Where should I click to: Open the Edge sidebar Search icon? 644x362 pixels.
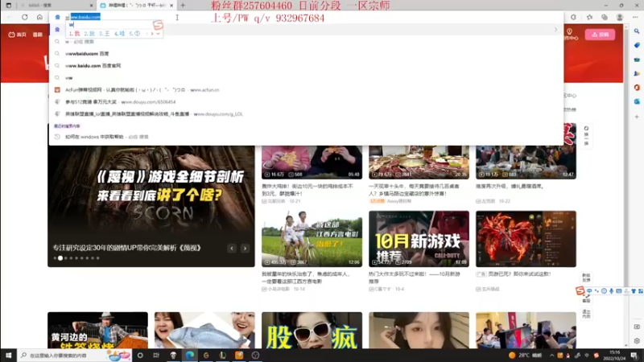click(x=637, y=31)
